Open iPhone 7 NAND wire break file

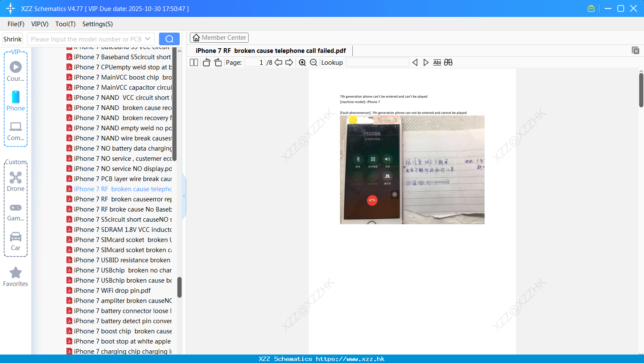point(119,138)
